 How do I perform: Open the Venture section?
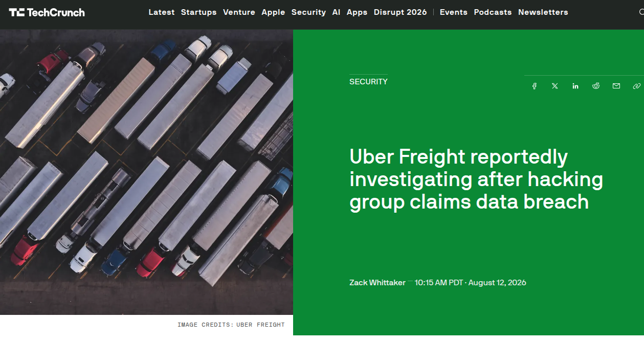tap(239, 12)
